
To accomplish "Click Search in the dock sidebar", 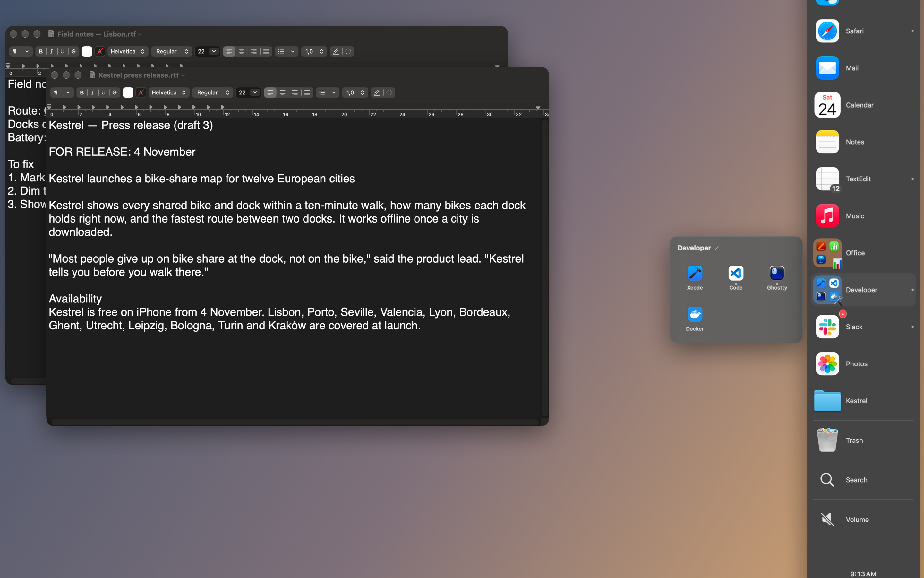I will point(863,480).
